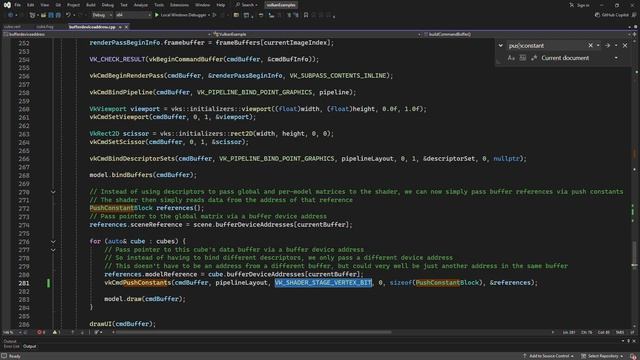The width and height of the screenshot is (640, 360).
Task: Click Add to Source Control
Action: (548, 356)
